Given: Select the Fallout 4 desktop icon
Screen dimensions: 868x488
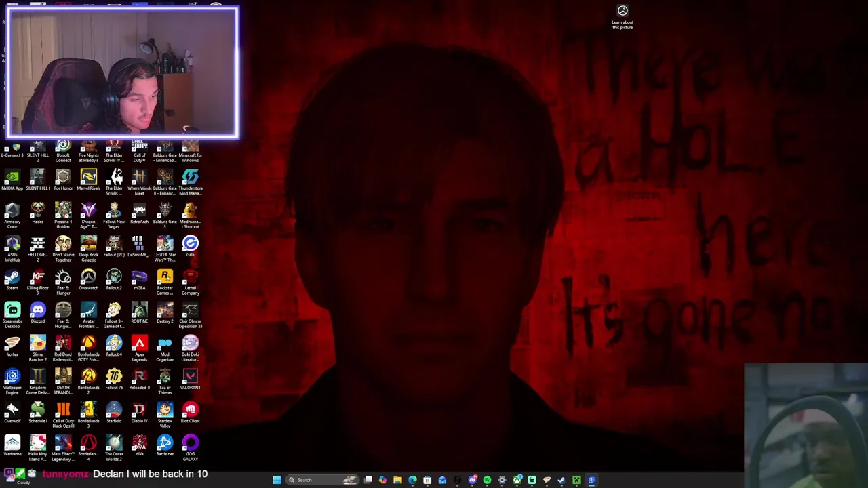Looking at the screenshot, I should click(114, 346).
